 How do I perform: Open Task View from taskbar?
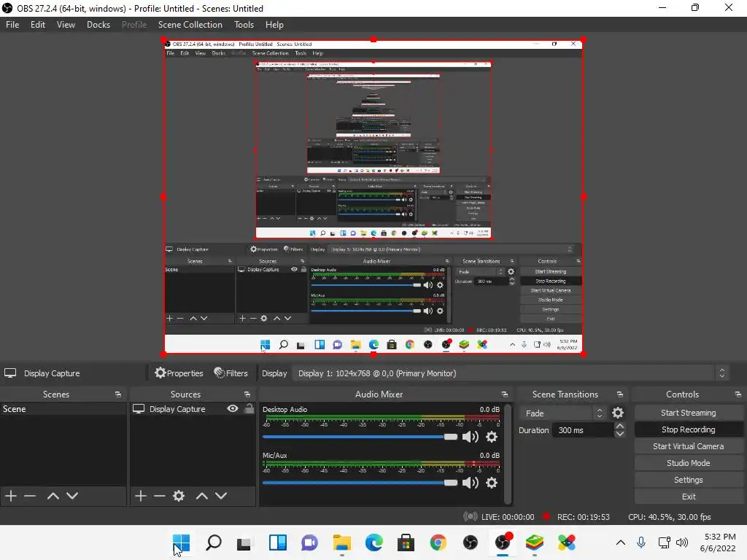[x=244, y=542]
